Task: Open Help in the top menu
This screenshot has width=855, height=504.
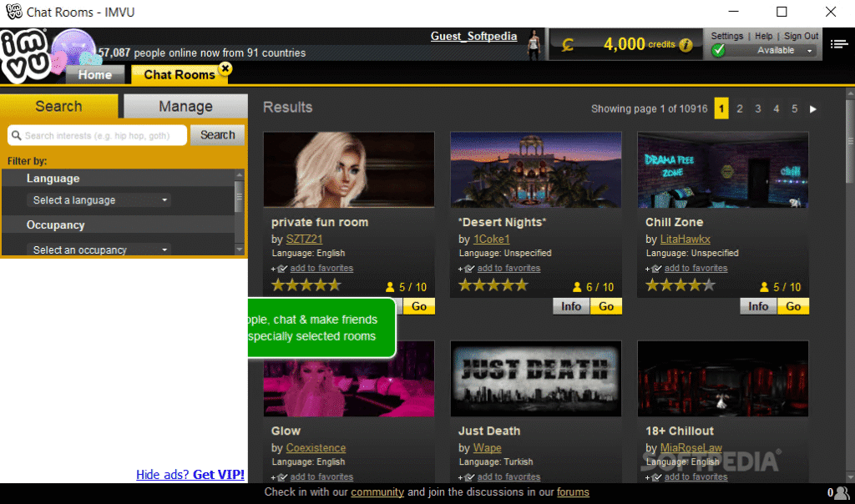Action: (x=763, y=36)
